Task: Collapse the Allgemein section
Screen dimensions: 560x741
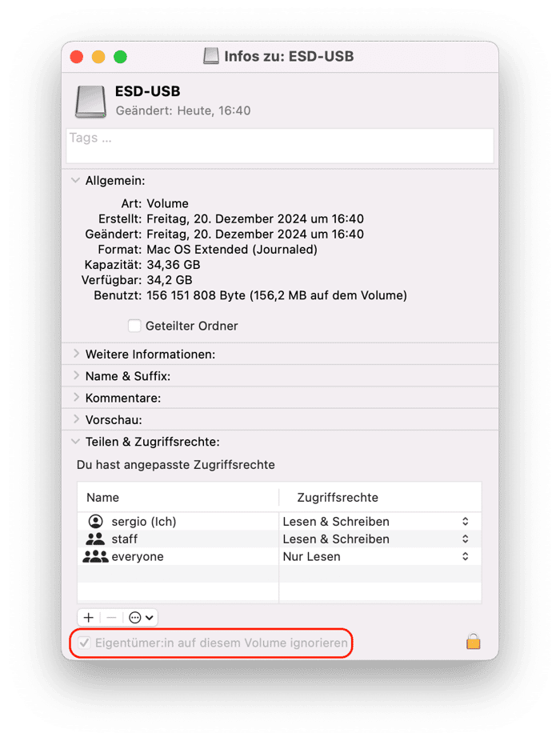Action: tap(76, 181)
